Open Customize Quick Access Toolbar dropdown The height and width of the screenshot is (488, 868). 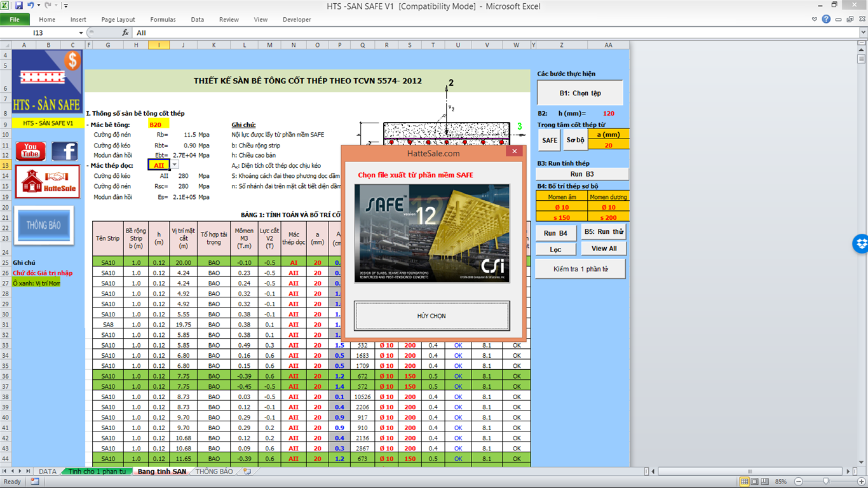[66, 6]
